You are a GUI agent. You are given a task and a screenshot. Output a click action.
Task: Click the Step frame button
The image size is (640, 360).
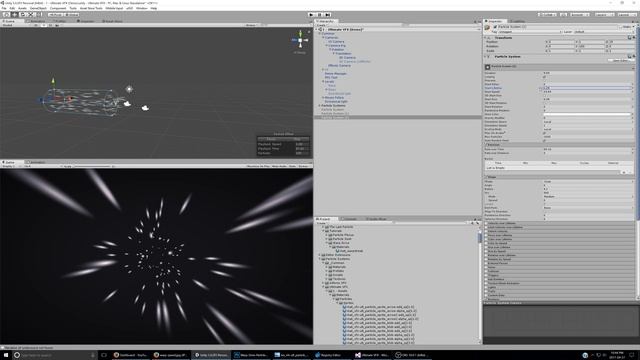[x=328, y=15]
